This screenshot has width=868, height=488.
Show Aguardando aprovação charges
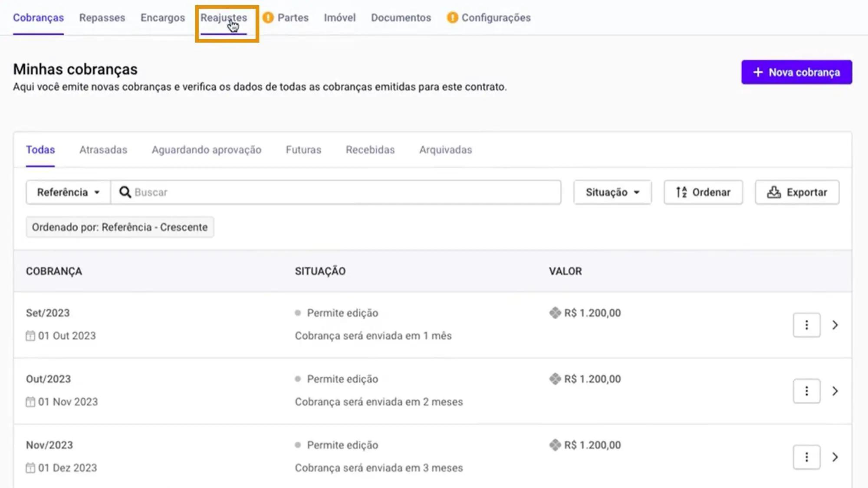coord(207,150)
